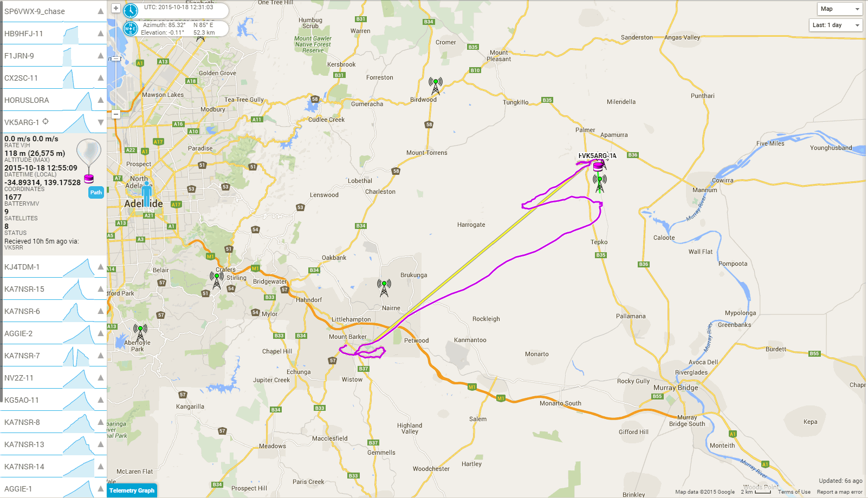Click the UTC clock icon
The image size is (868, 498).
[131, 10]
